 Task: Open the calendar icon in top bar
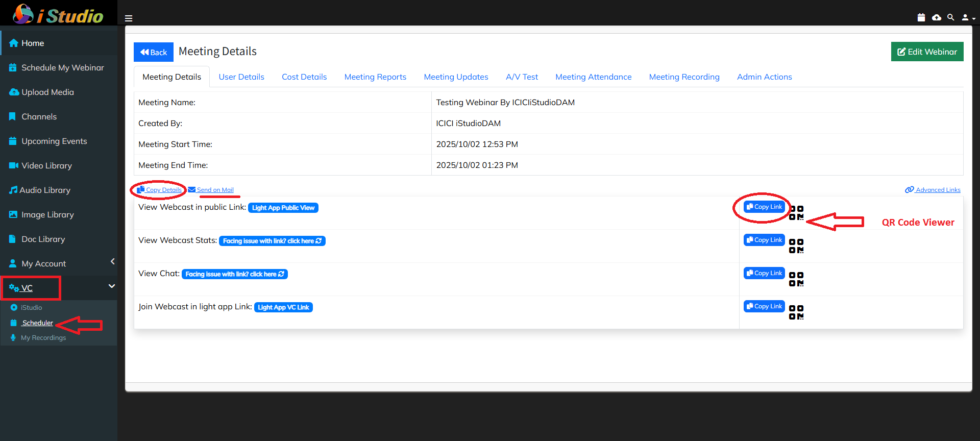pyautogui.click(x=921, y=17)
